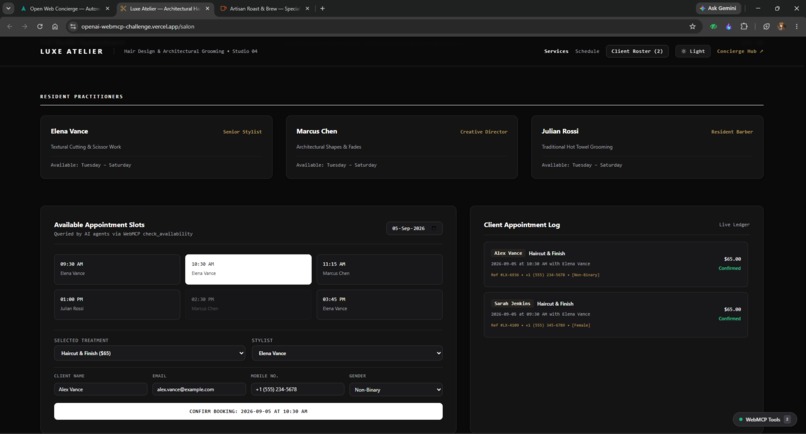
Task: Bookmark this page with the star icon
Action: 692,26
